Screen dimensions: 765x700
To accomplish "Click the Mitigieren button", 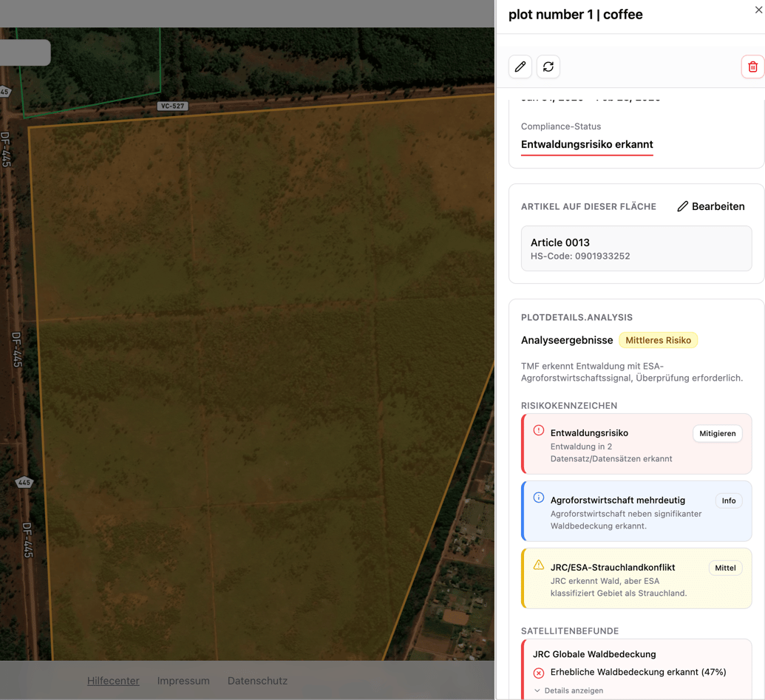I will pyautogui.click(x=717, y=433).
